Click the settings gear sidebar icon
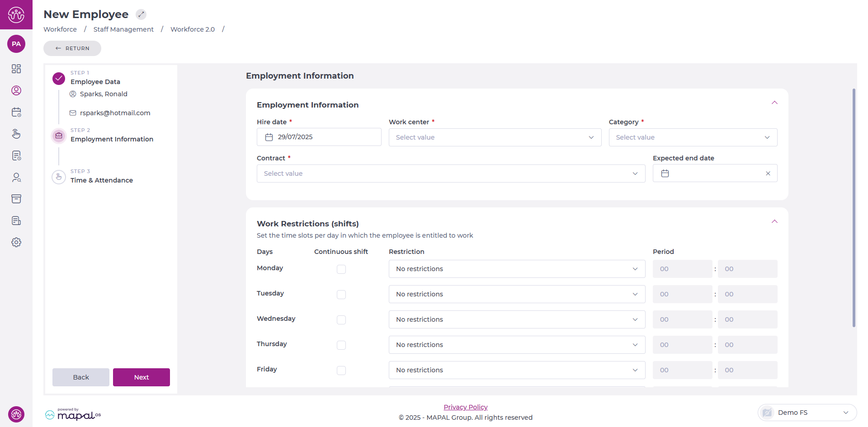Viewport: 868px width, 427px height. coord(16,242)
